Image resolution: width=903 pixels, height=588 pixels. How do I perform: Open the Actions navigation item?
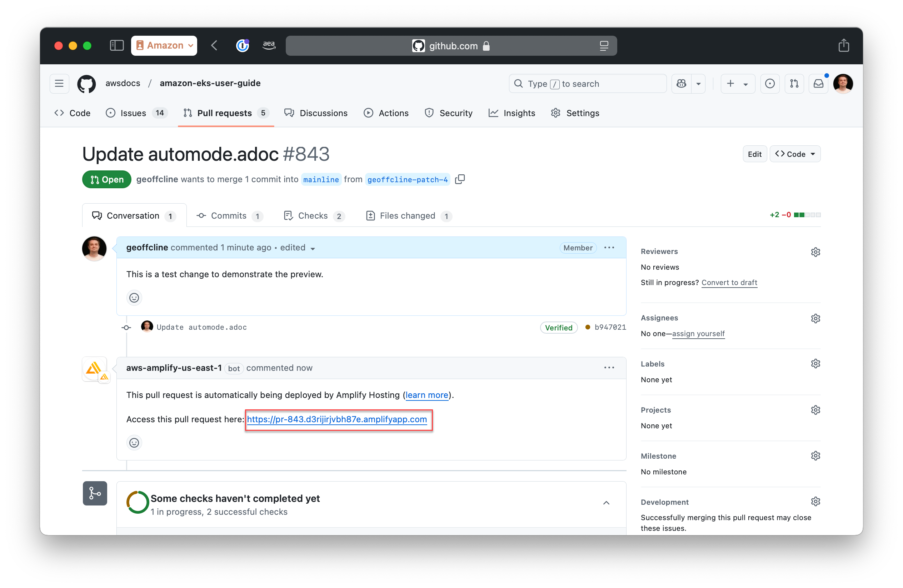(x=386, y=113)
